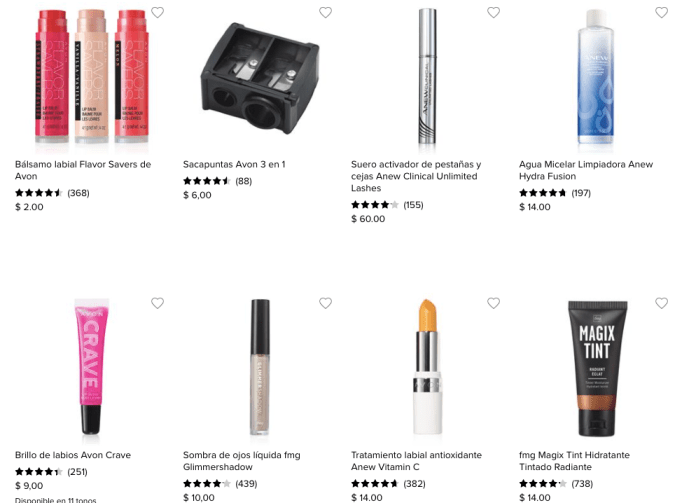Toggle heart on fmg Magix Tint product
The width and height of the screenshot is (675, 503).
661,303
